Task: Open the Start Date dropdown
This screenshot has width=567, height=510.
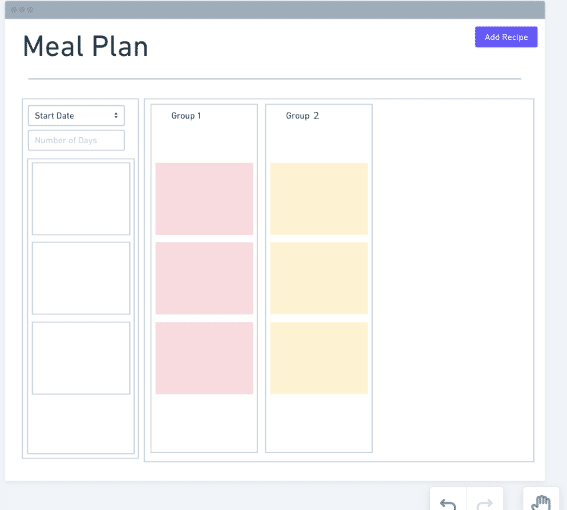Action: [x=76, y=116]
